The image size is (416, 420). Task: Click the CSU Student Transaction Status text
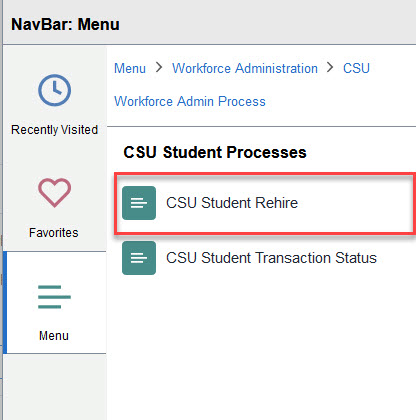click(271, 258)
